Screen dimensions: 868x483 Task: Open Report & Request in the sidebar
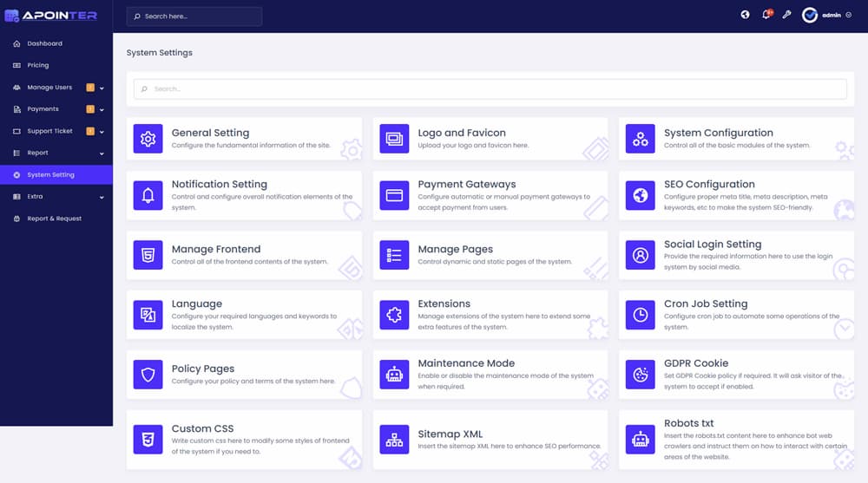point(56,219)
